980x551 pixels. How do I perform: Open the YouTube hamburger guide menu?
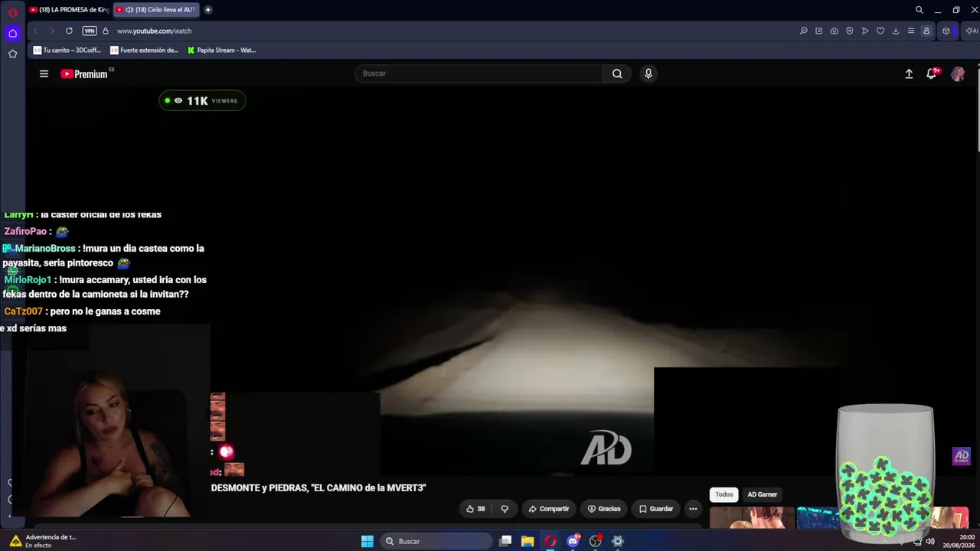[44, 73]
